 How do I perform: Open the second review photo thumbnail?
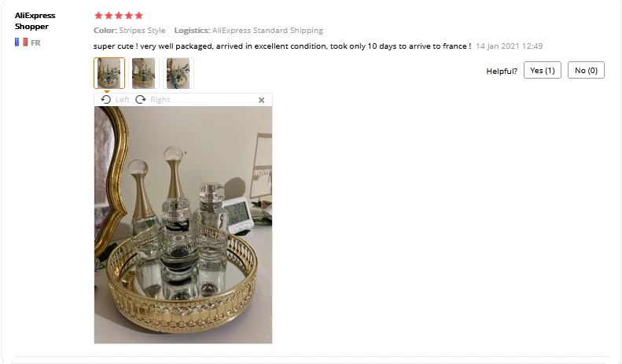point(144,73)
